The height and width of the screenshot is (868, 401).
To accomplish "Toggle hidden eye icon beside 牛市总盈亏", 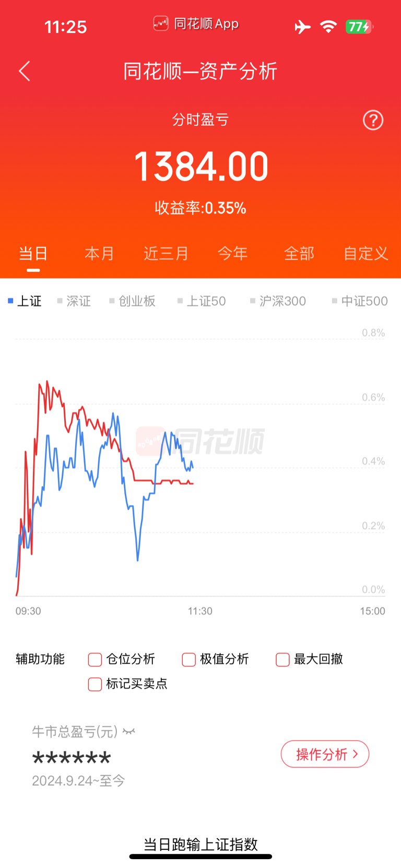I will click(x=129, y=732).
